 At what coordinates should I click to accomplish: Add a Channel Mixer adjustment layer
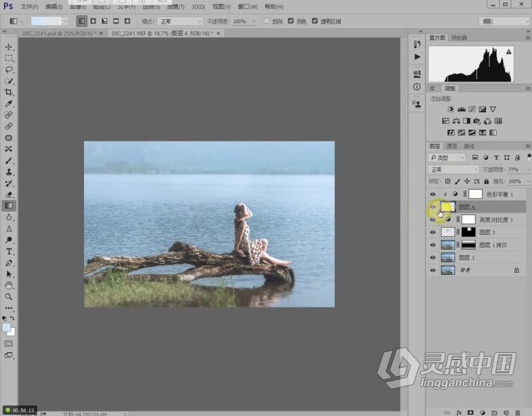pos(487,121)
